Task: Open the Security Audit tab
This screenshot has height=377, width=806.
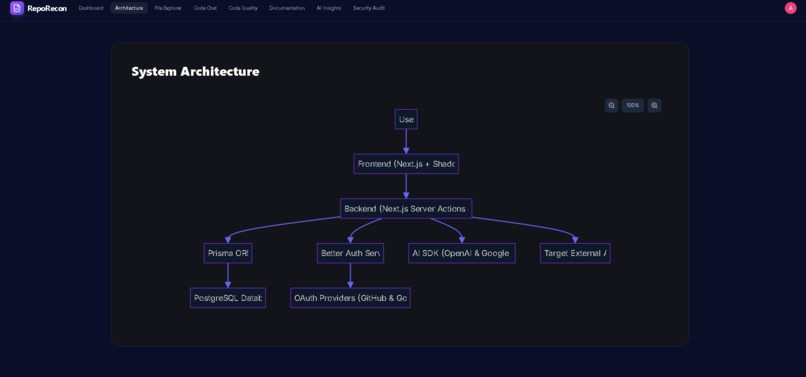Action: click(369, 8)
